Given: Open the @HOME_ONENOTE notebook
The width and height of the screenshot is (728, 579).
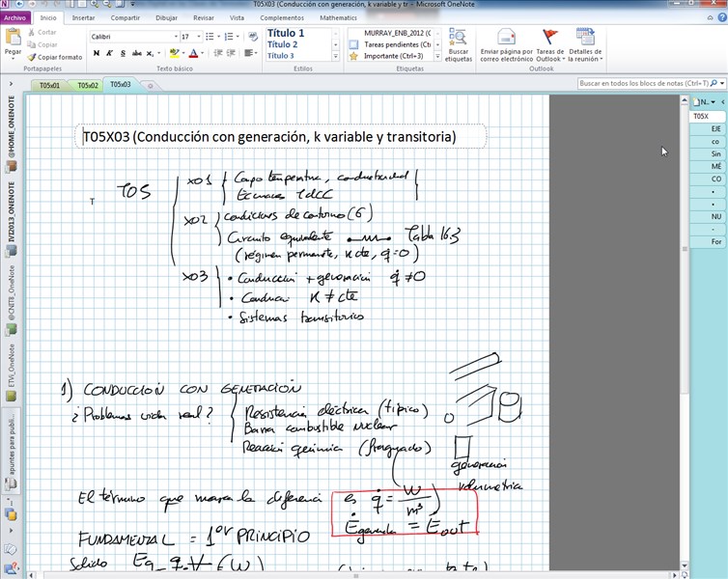Looking at the screenshot, I should tap(11, 133).
